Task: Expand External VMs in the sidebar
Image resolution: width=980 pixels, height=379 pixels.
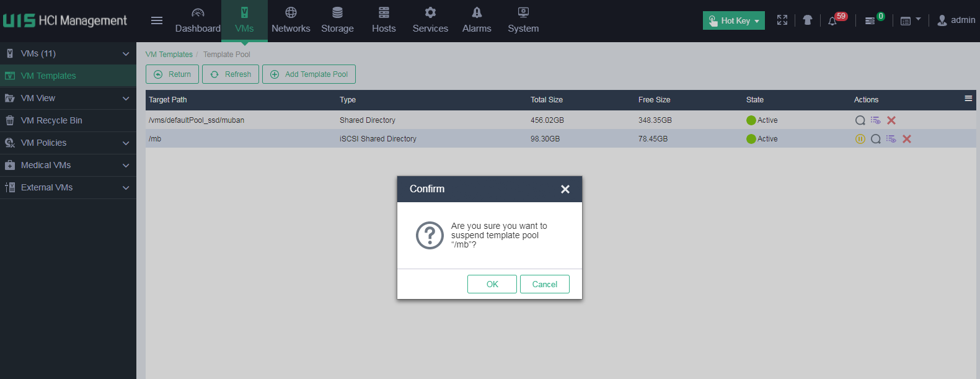Action: click(68, 187)
